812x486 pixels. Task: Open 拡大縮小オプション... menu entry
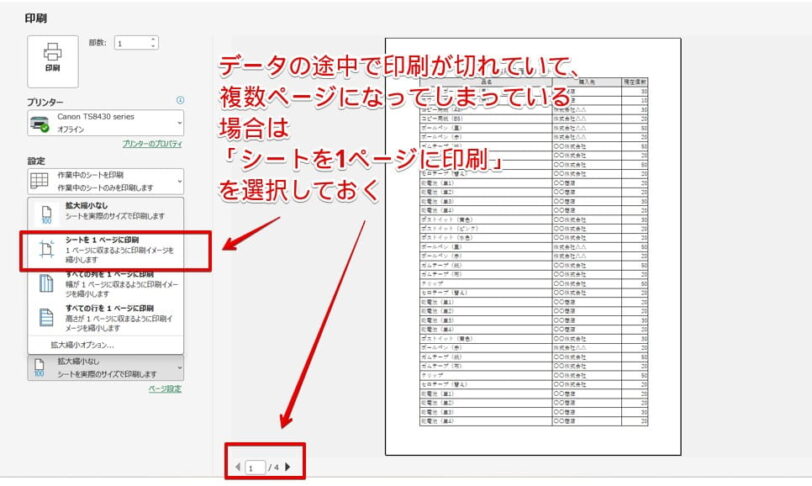(x=82, y=345)
